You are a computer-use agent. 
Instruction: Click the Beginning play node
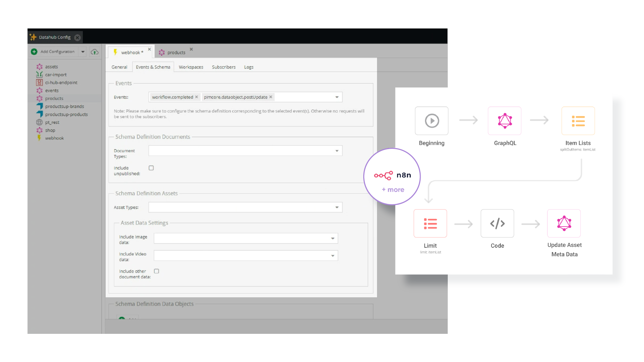click(x=432, y=121)
